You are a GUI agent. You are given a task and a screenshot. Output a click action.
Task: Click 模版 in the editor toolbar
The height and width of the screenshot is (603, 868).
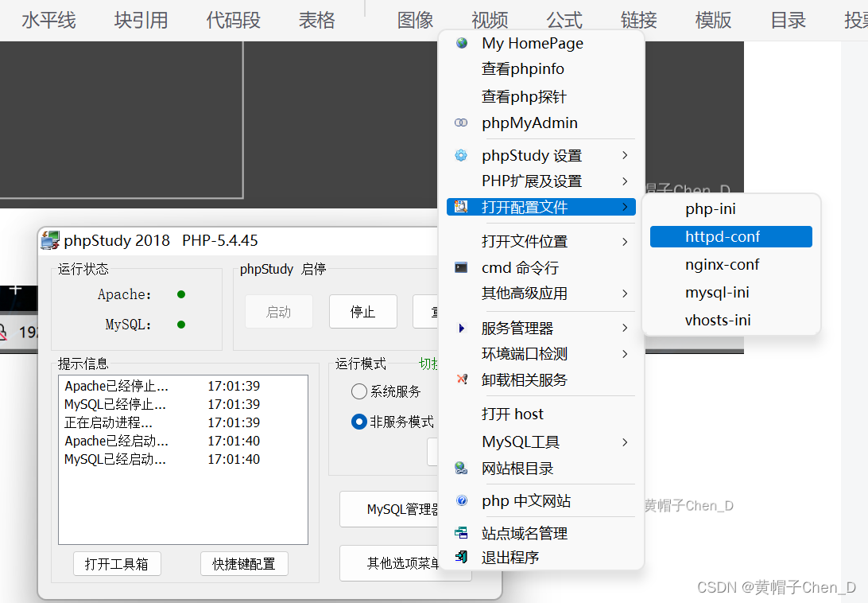[x=714, y=21]
